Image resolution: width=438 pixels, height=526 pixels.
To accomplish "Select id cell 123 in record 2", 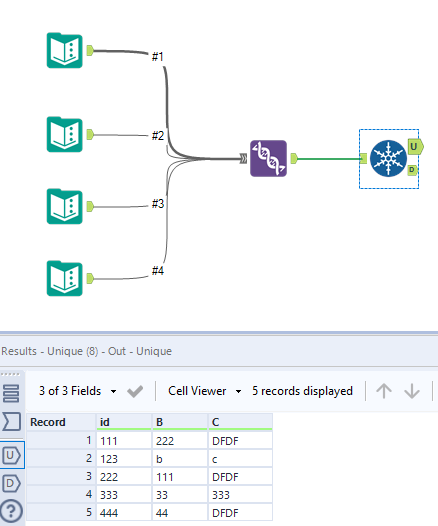I will (x=124, y=459).
